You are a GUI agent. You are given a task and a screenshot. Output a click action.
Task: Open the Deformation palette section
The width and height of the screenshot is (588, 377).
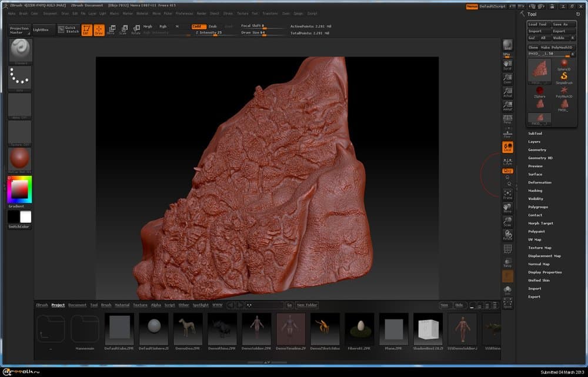(x=539, y=182)
